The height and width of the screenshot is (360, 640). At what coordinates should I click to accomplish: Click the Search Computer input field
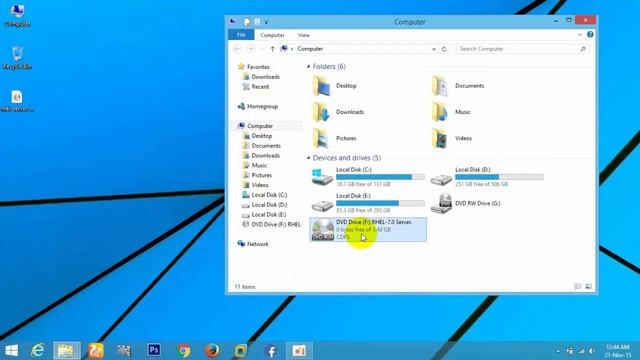click(x=522, y=49)
